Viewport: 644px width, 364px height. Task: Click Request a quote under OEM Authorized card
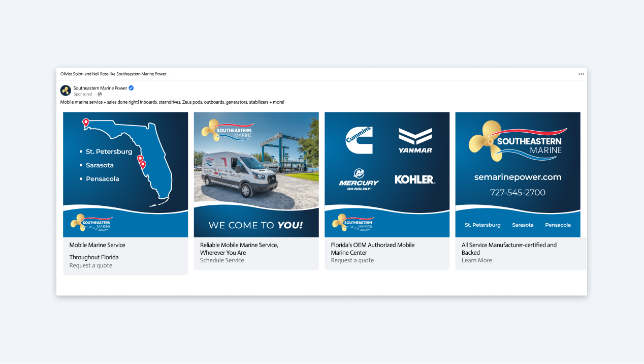pyautogui.click(x=352, y=260)
